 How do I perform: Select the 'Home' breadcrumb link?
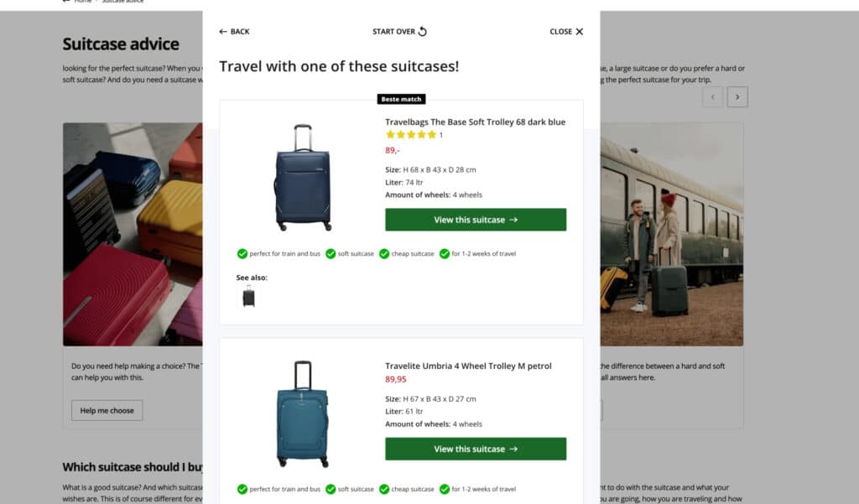(81, 2)
